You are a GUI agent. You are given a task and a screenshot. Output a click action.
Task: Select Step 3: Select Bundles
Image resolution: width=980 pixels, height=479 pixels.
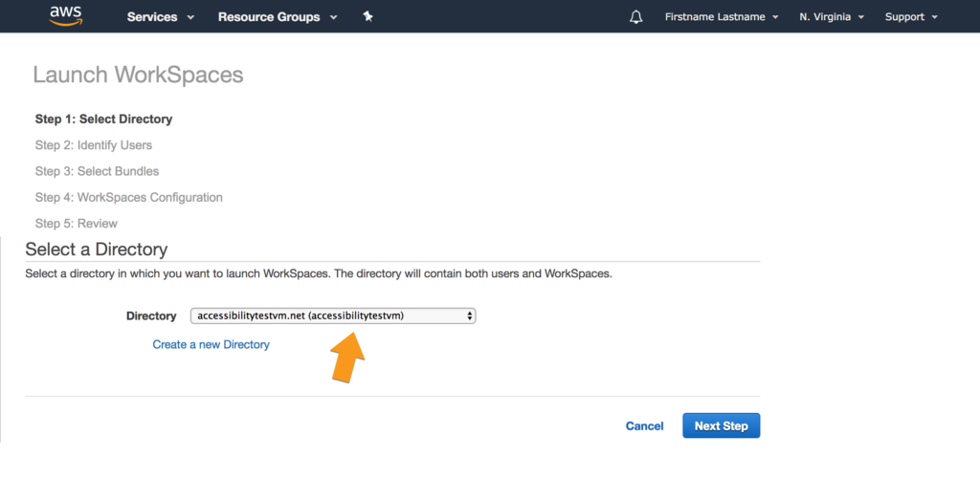click(97, 171)
